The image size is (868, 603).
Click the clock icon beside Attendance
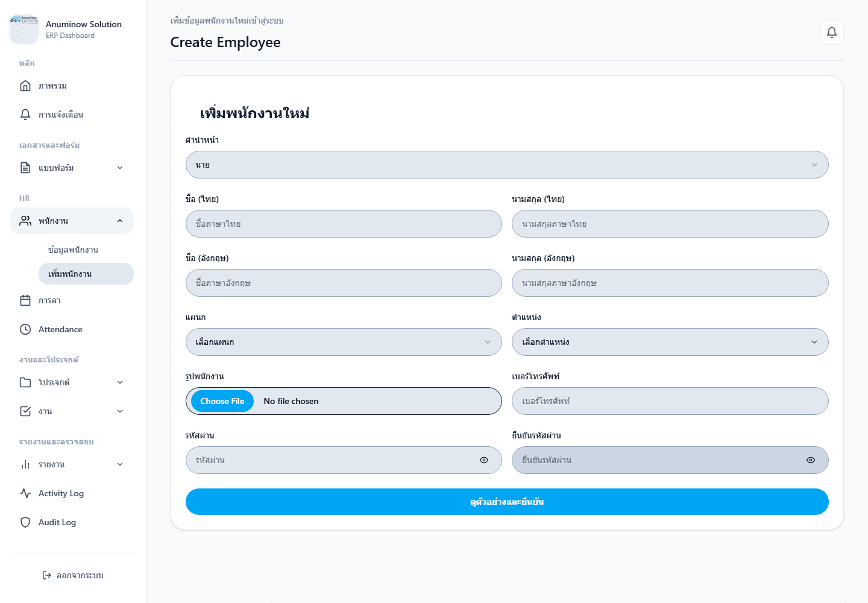pyautogui.click(x=25, y=329)
